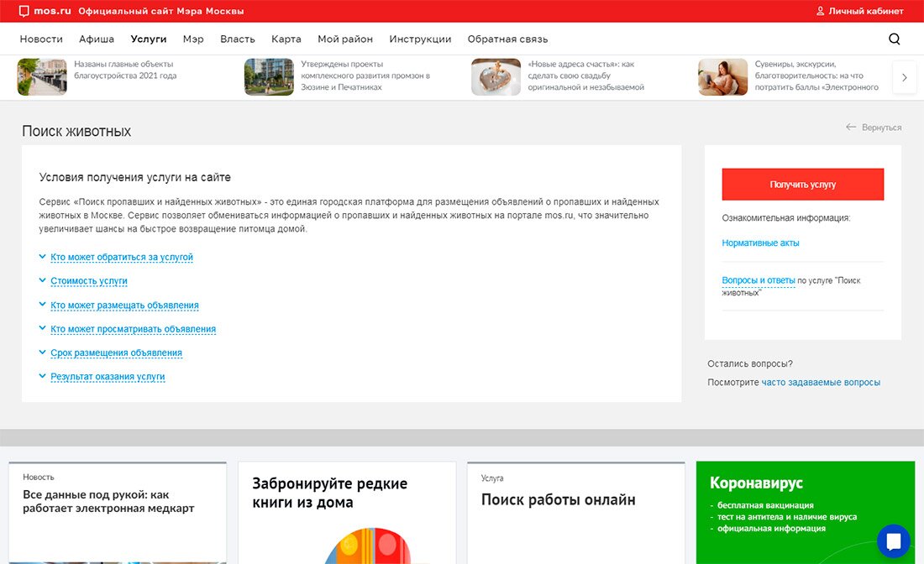Viewport: 924px width, 564px height.
Task: Expand 'Срок размещения объявления' section
Action: 116,353
